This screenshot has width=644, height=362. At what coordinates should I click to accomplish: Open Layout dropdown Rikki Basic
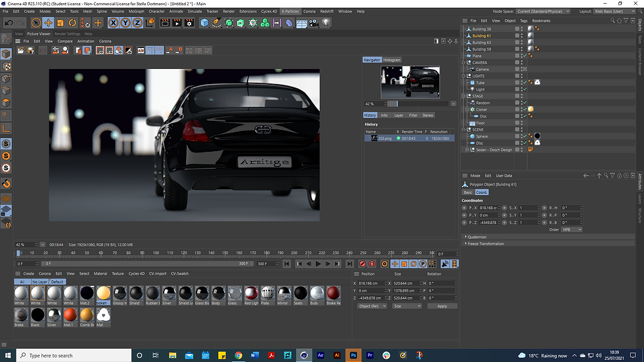pyautogui.click(x=615, y=11)
